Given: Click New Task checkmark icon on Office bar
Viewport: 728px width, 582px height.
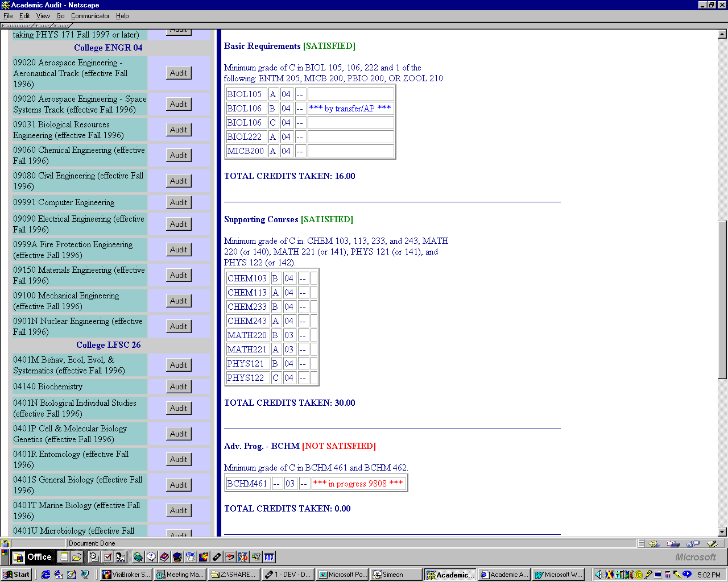Looking at the screenshot, I should tap(107, 557).
